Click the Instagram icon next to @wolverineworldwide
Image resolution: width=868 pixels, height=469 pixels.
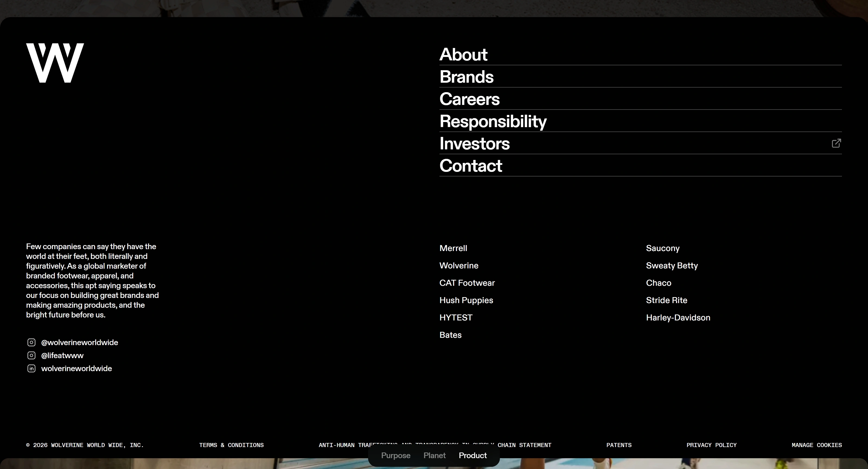pyautogui.click(x=31, y=342)
